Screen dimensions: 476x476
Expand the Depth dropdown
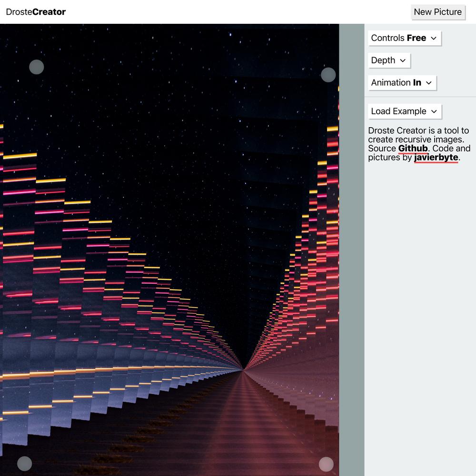389,60
